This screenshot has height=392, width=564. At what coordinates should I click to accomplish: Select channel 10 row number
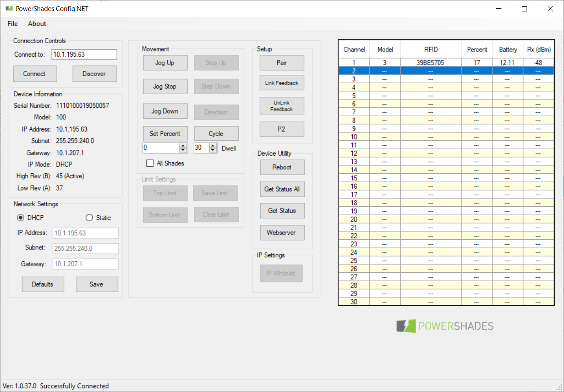click(354, 137)
